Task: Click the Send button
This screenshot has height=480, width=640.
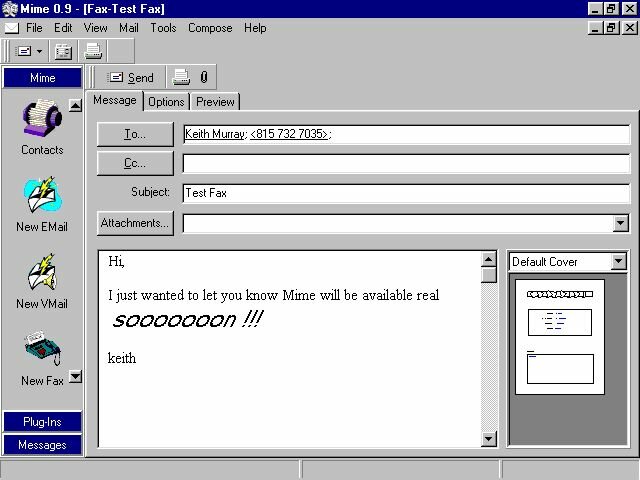Action: 131,77
